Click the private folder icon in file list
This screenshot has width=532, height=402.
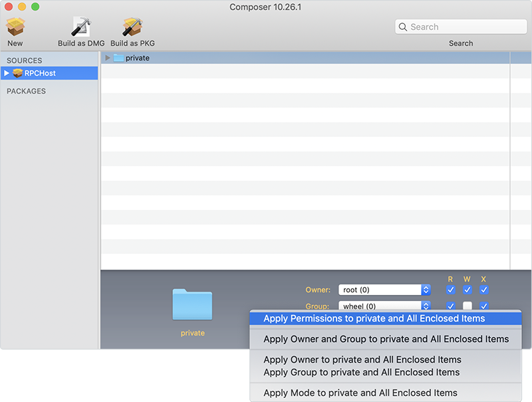click(118, 58)
